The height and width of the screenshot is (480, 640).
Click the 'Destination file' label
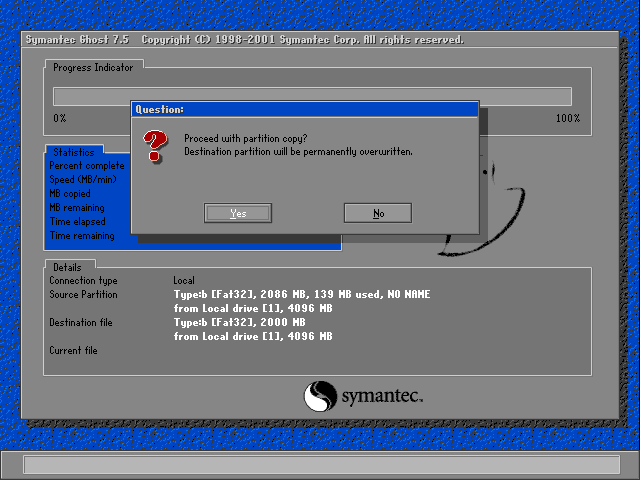[x=81, y=322]
